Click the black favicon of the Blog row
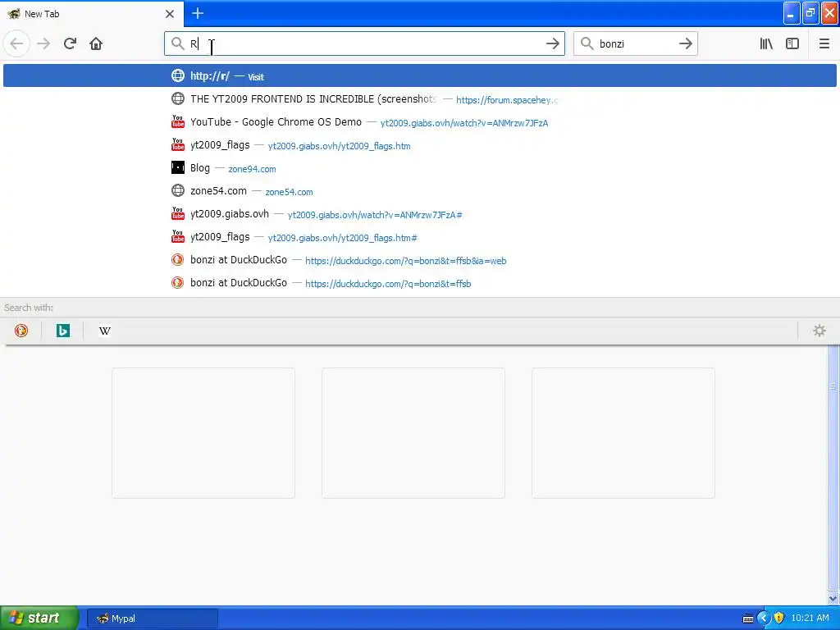 [x=178, y=167]
